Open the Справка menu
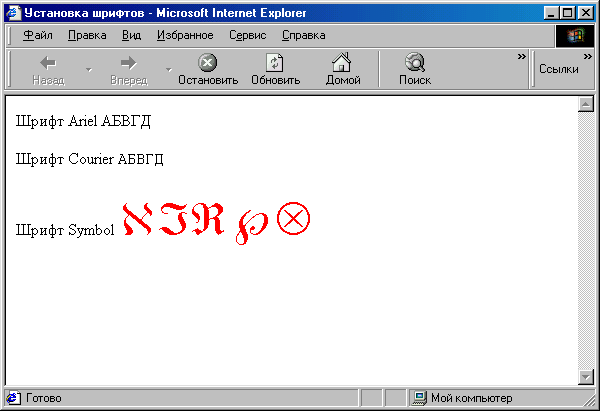Image resolution: width=600 pixels, height=411 pixels. pos(304,35)
